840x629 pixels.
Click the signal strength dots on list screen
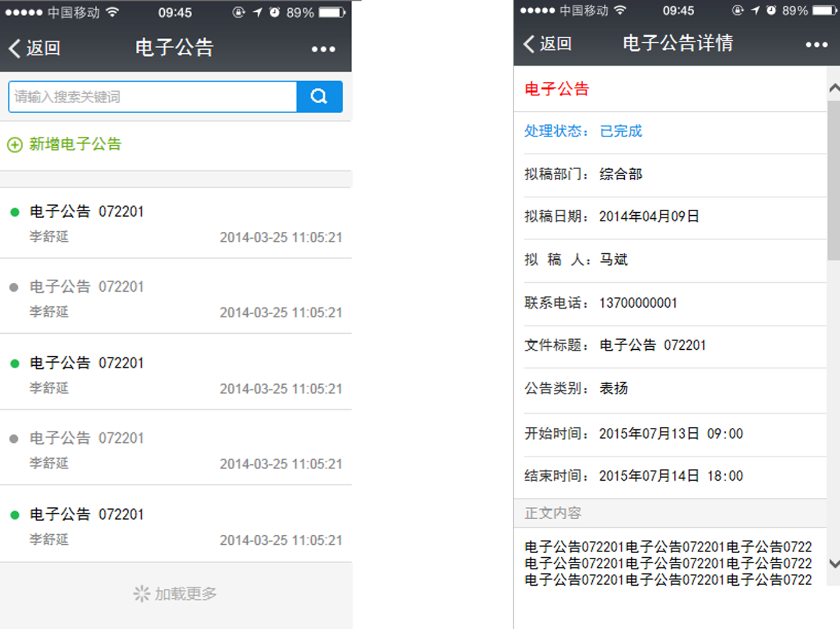[24, 12]
